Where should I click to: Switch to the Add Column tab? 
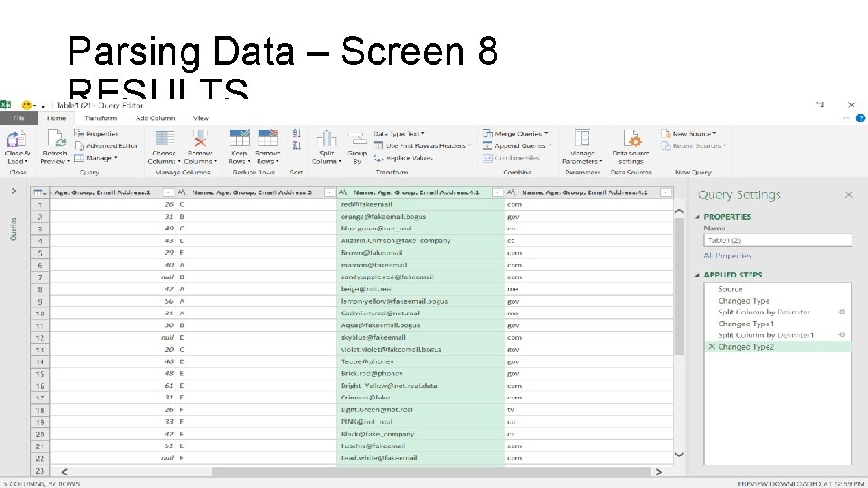coord(155,118)
